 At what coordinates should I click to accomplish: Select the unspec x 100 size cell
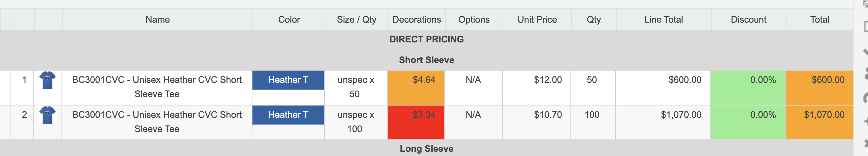tap(356, 122)
